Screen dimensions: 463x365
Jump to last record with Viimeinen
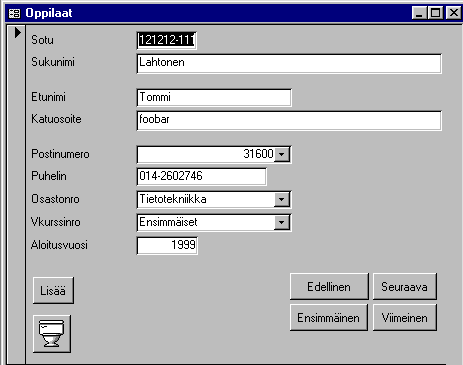tap(404, 318)
